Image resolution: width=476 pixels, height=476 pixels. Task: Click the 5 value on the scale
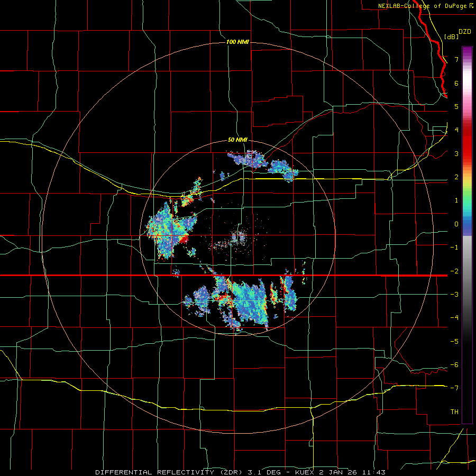(x=456, y=106)
